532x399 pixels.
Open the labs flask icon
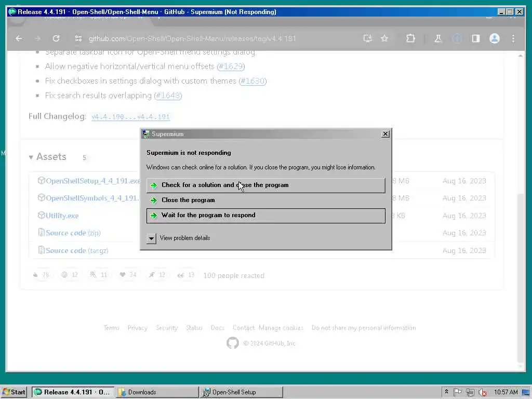tap(438, 38)
